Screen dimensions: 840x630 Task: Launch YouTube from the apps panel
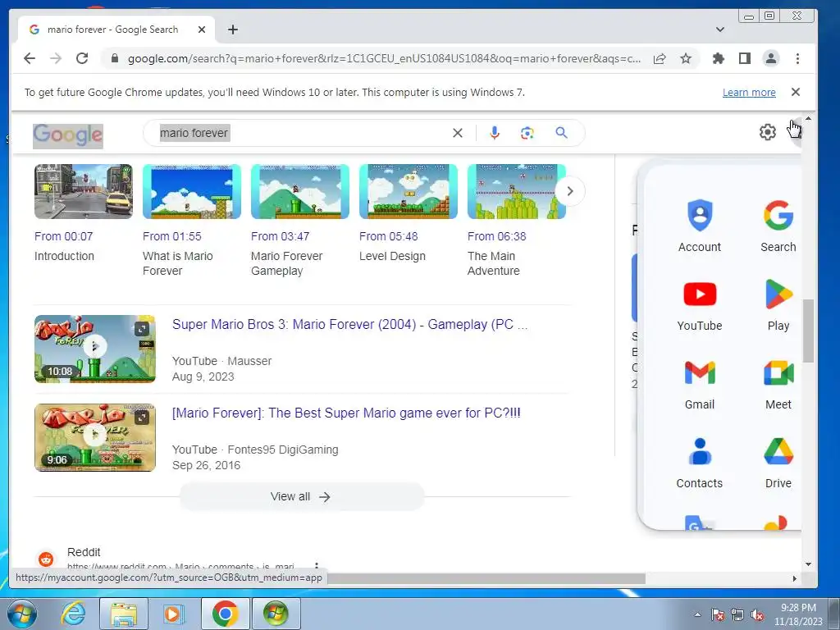click(x=700, y=304)
